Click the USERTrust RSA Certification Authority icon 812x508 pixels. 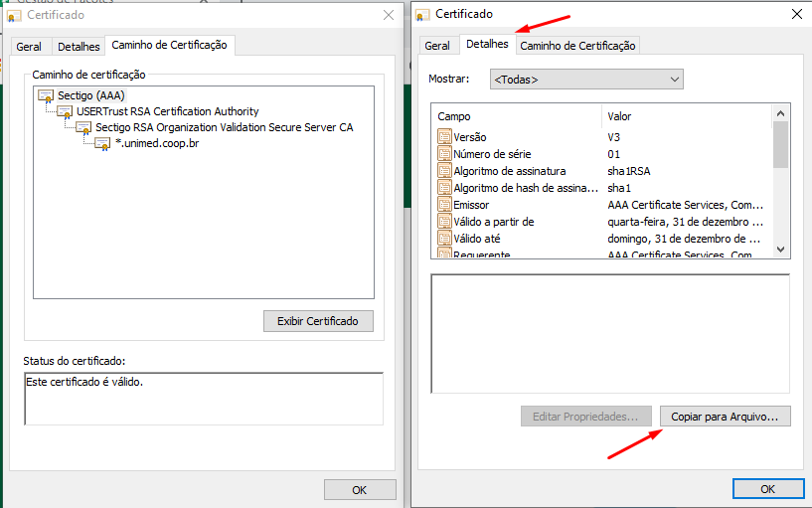pyautogui.click(x=65, y=112)
